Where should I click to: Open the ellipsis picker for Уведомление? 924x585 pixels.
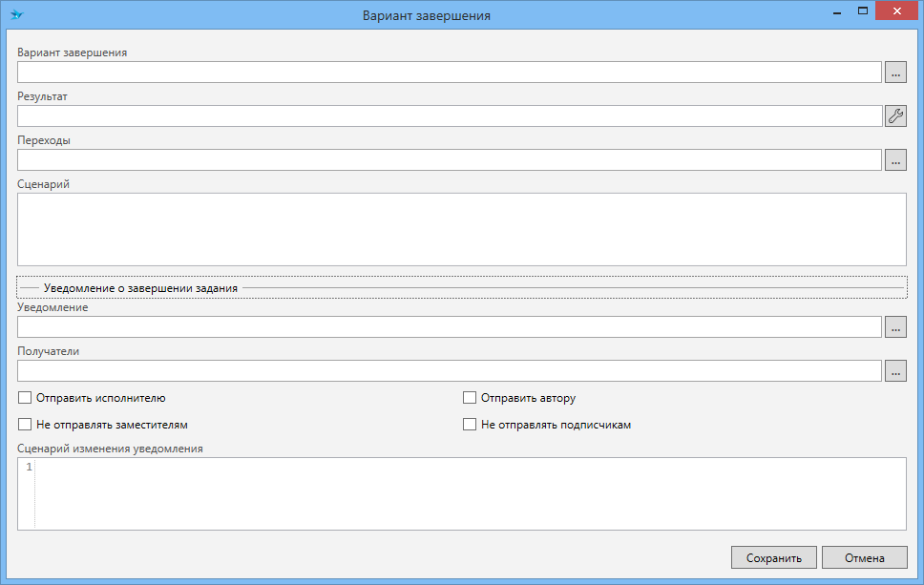coord(895,327)
